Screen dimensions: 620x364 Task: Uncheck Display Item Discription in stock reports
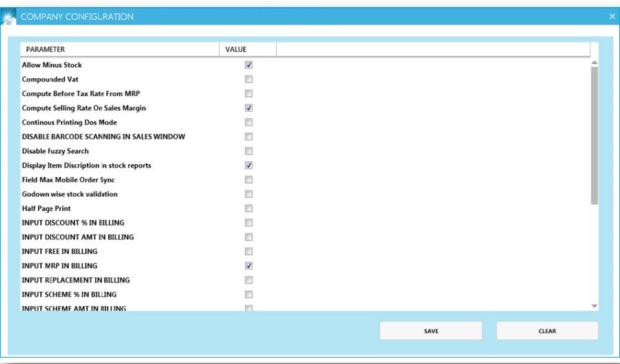(x=249, y=166)
